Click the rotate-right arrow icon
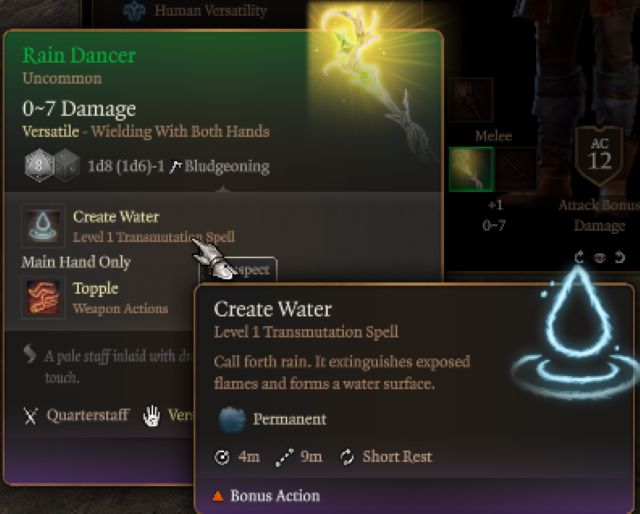 [620, 258]
